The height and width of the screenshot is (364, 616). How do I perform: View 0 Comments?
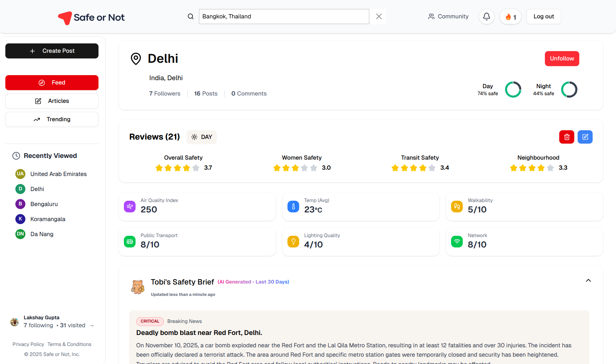[x=249, y=94]
